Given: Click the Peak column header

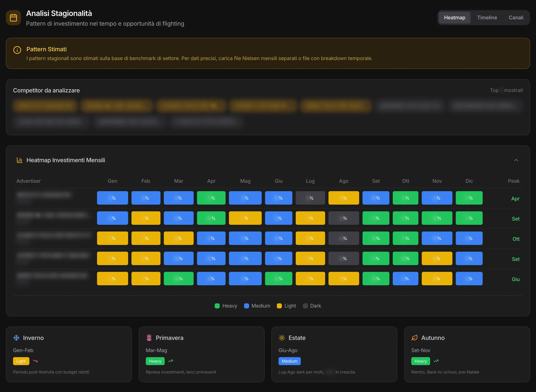Looking at the screenshot, I should [514, 181].
